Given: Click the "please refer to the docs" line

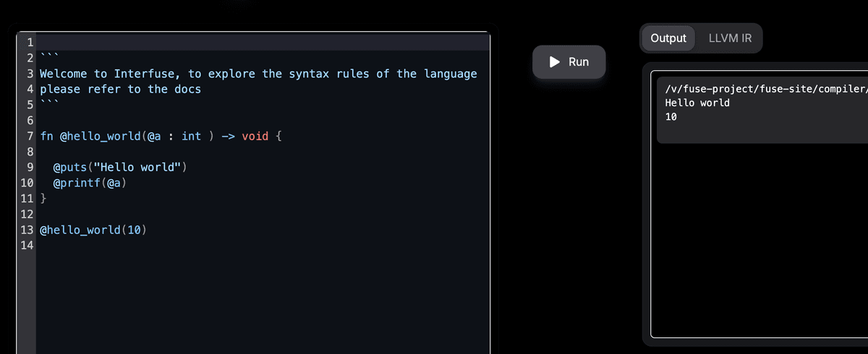Looking at the screenshot, I should (120, 89).
